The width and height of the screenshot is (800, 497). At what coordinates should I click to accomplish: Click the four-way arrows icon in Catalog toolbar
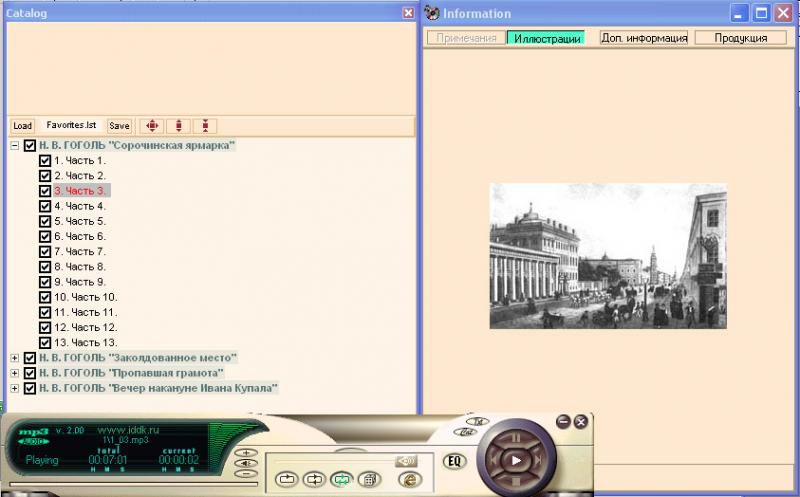tap(152, 126)
